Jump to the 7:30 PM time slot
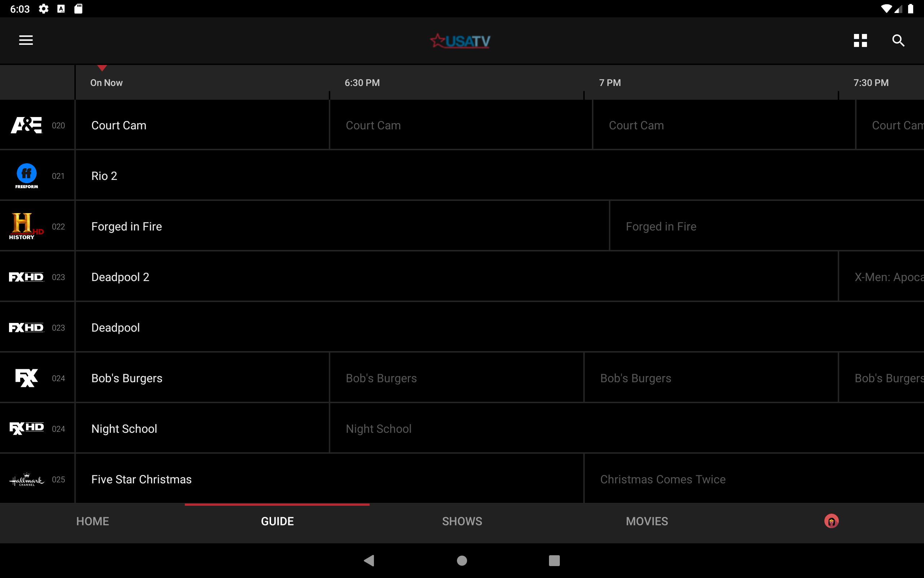Viewport: 924px width, 578px height. 871,83
